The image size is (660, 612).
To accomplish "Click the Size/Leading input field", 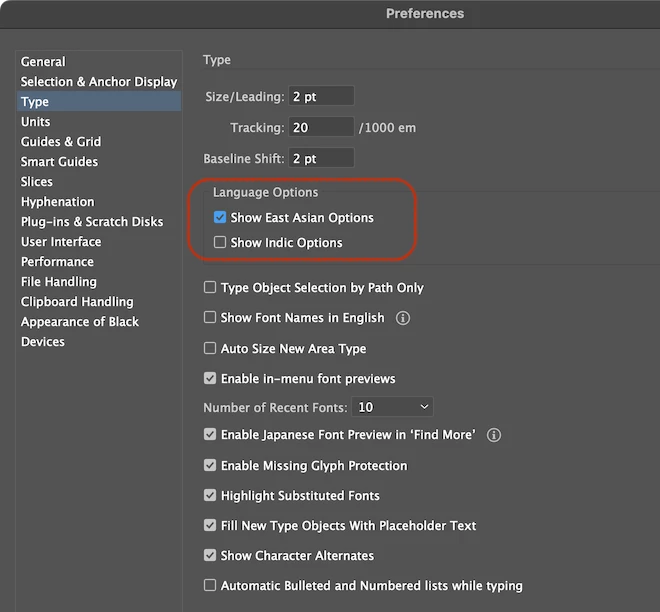I will (x=321, y=97).
